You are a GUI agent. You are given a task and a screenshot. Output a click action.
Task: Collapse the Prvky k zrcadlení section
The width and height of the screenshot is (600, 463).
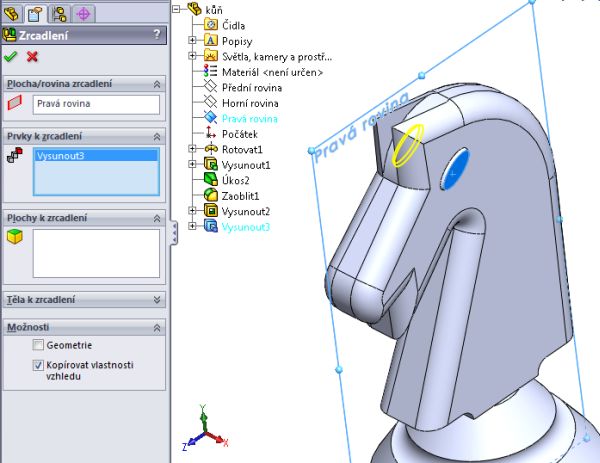157,136
